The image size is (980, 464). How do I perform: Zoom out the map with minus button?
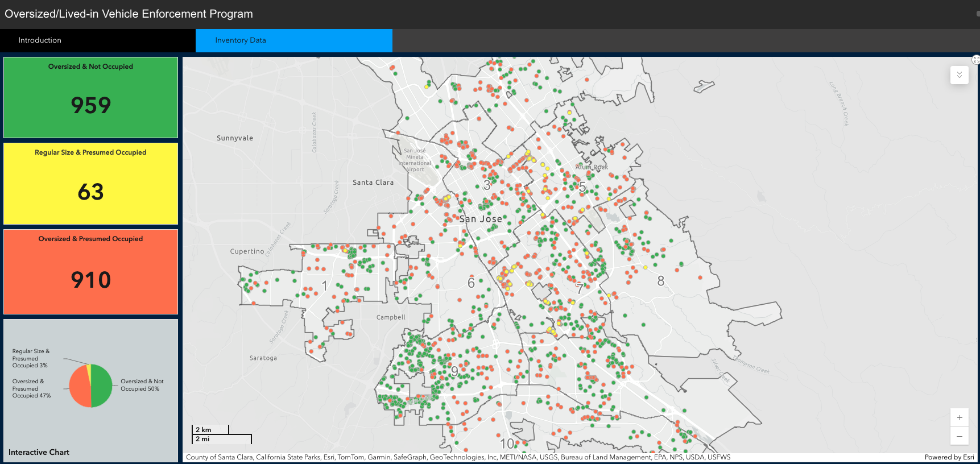960,436
